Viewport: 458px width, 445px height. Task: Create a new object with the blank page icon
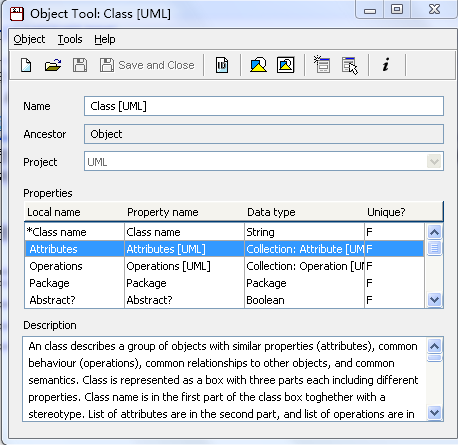tap(26, 65)
